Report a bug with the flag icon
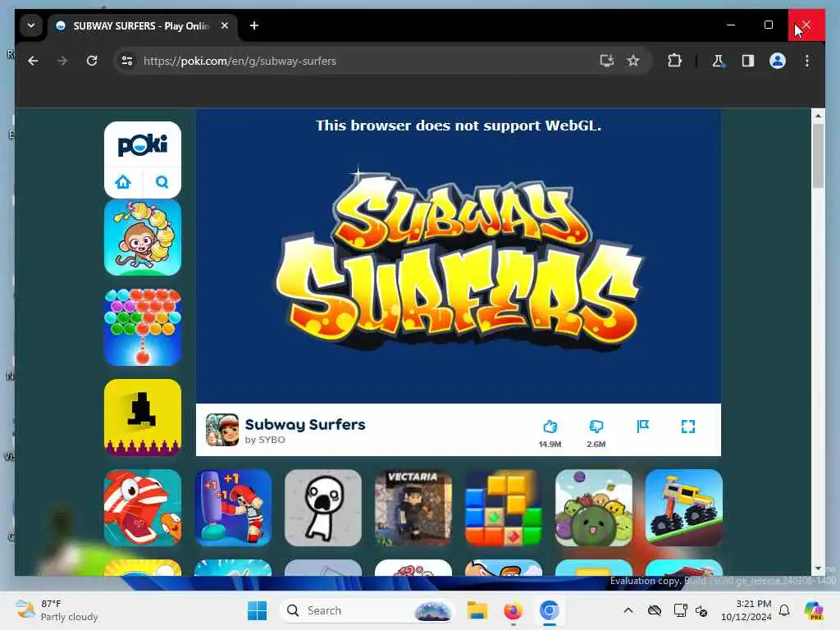Viewport: 840px width, 630px height. pyautogui.click(x=643, y=427)
